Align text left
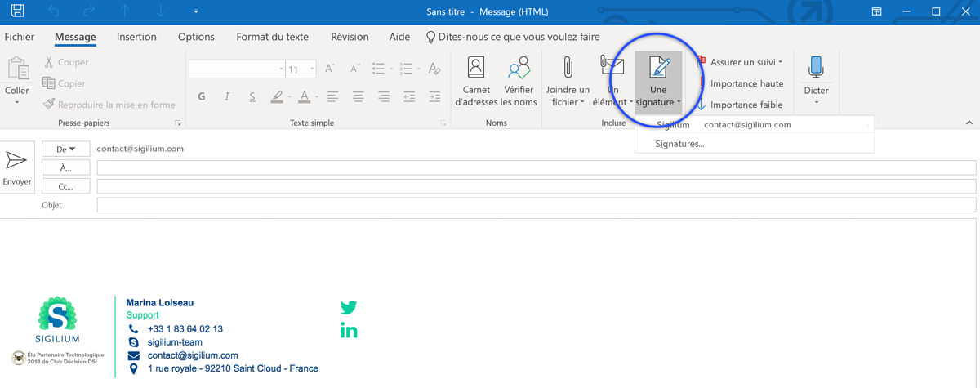This screenshot has height=388, width=980. (332, 96)
